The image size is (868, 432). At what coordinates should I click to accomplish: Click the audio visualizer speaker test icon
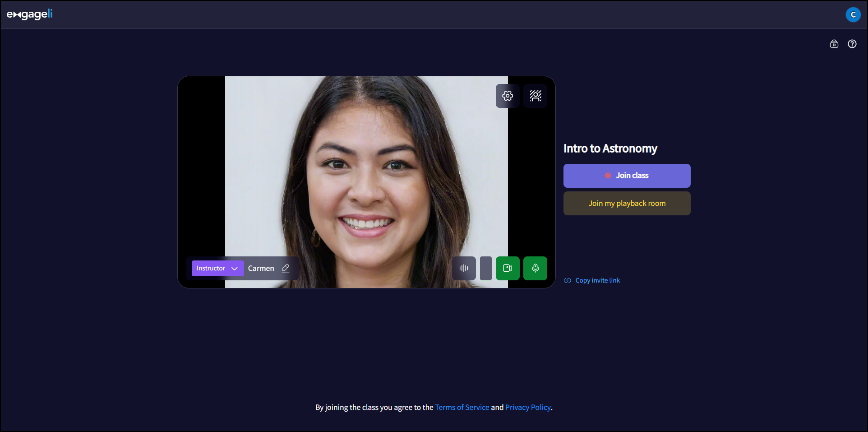tap(463, 268)
